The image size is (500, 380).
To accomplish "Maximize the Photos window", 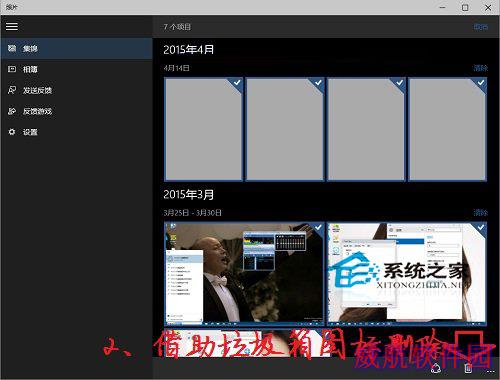I will pyautogui.click(x=465, y=7).
